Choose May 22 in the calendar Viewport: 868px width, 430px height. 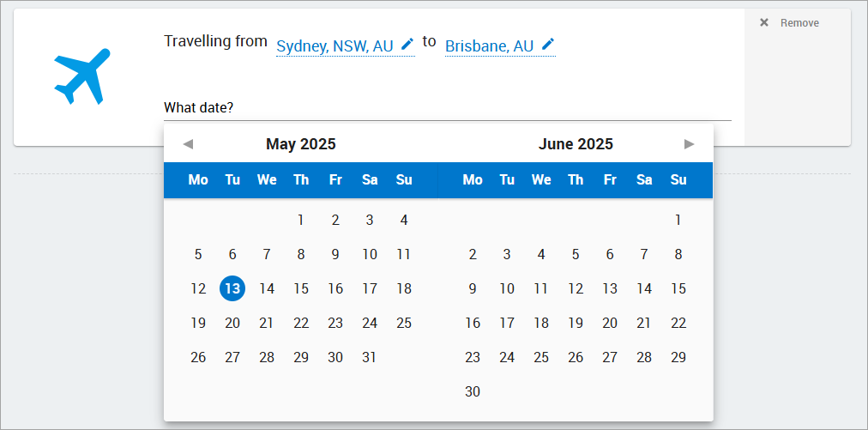(300, 323)
